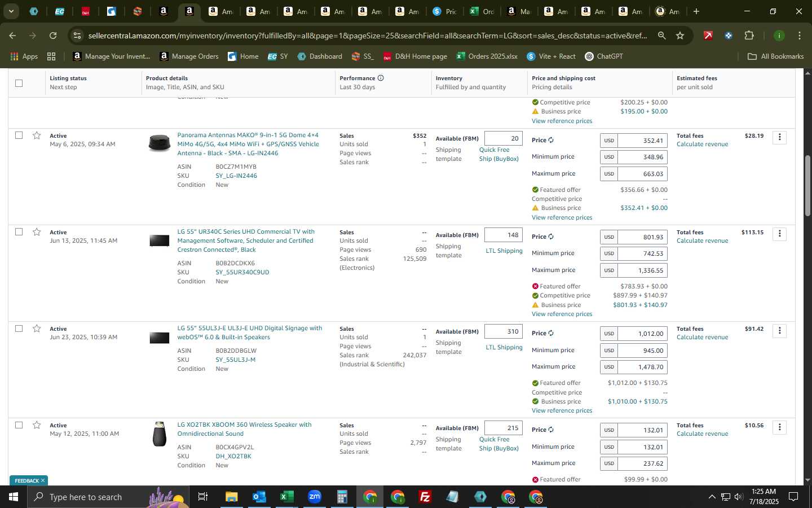Open new browser tab with plus
The image size is (812, 508).
[x=696, y=11]
